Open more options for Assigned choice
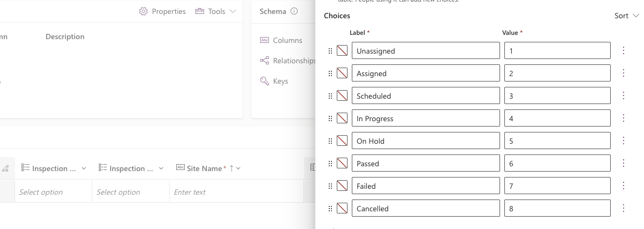This screenshot has width=644, height=229. 624,73
